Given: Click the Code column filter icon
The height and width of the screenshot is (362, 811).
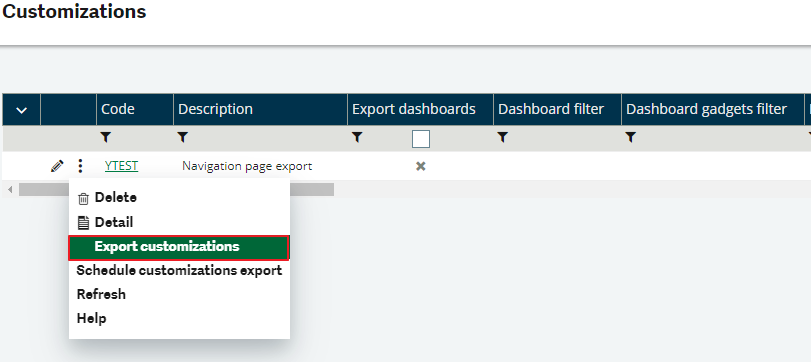Looking at the screenshot, I should (106, 138).
